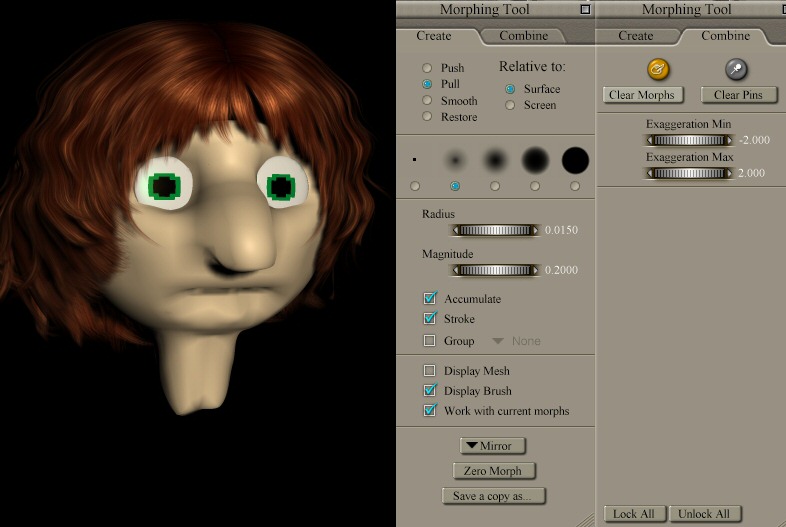This screenshot has width=786, height=527.
Task: Select the Smooth radio button
Action: point(427,100)
